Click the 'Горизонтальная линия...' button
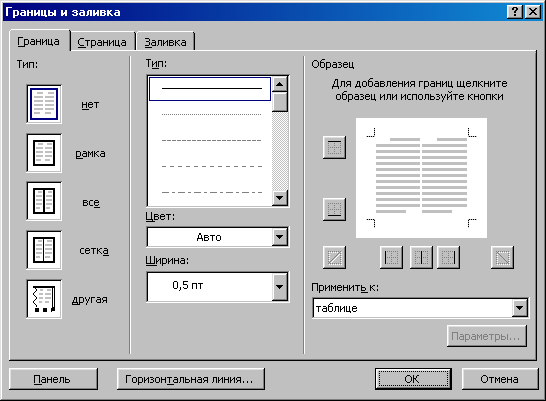Viewport: 546px width, 401px height. 190,379
